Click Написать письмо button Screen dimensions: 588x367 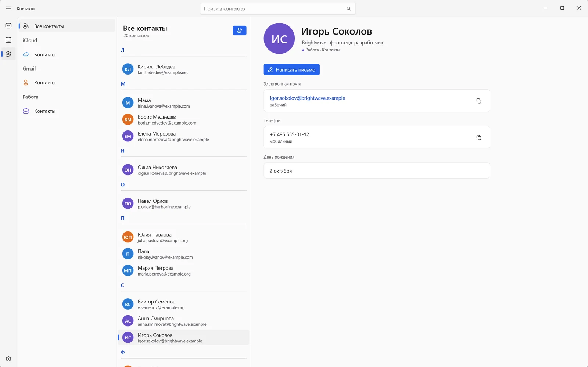(291, 69)
